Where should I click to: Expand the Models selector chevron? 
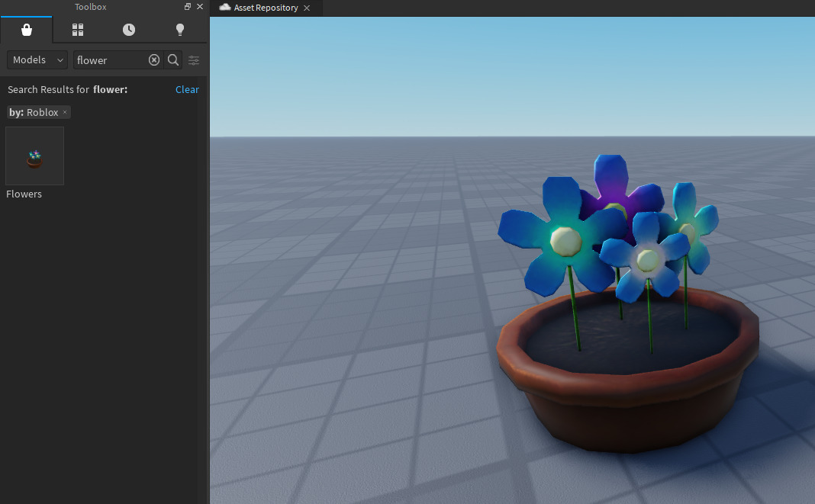pyautogui.click(x=60, y=59)
